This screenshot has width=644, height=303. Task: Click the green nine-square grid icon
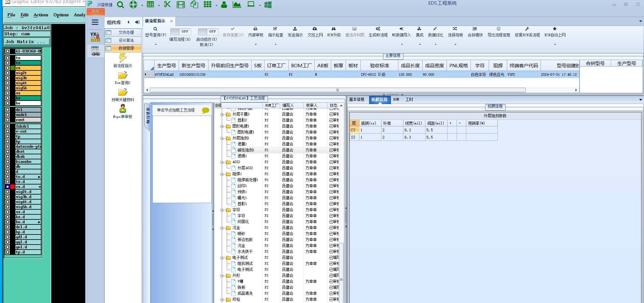coord(208,4)
